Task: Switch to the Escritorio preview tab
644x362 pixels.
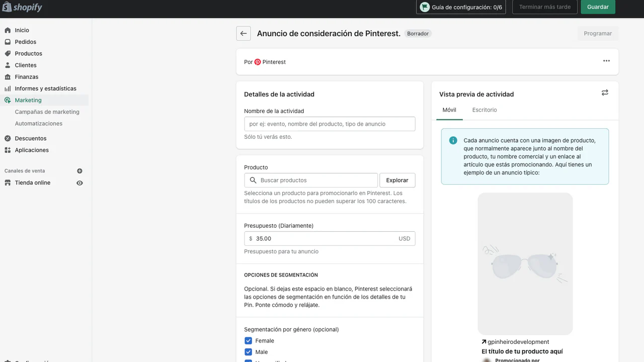Action: 485,110
